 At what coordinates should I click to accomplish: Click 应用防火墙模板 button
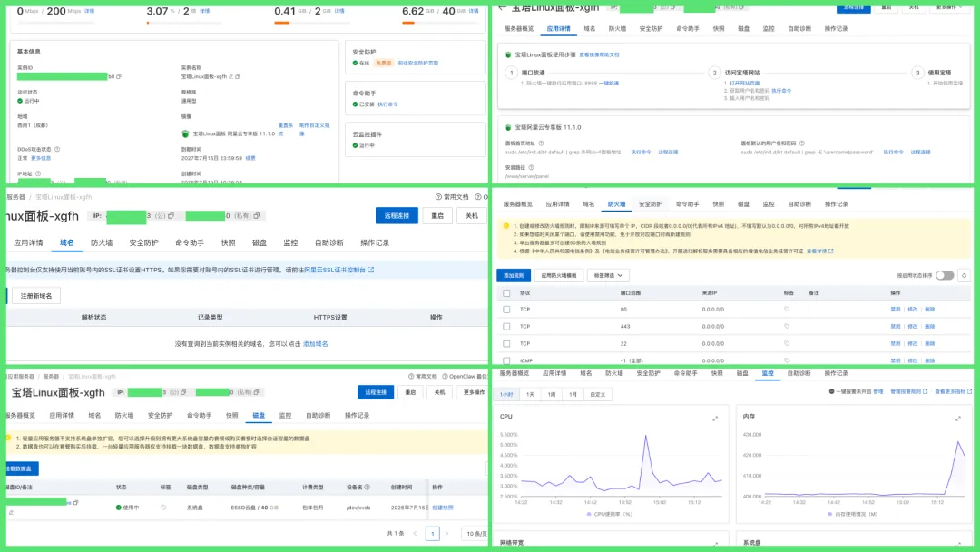click(x=559, y=276)
